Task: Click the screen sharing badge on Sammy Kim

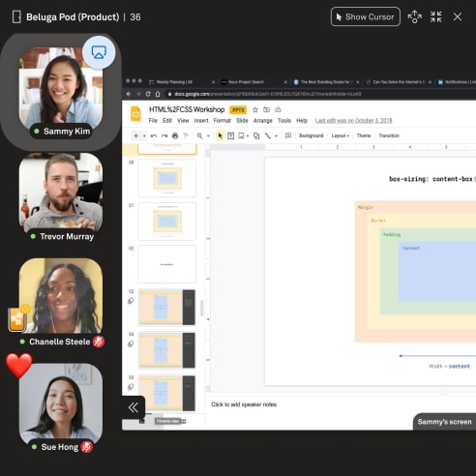Action: click(x=99, y=52)
